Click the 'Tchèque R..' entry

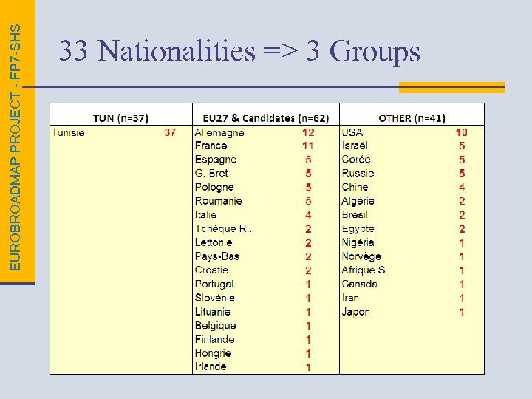coord(223,229)
